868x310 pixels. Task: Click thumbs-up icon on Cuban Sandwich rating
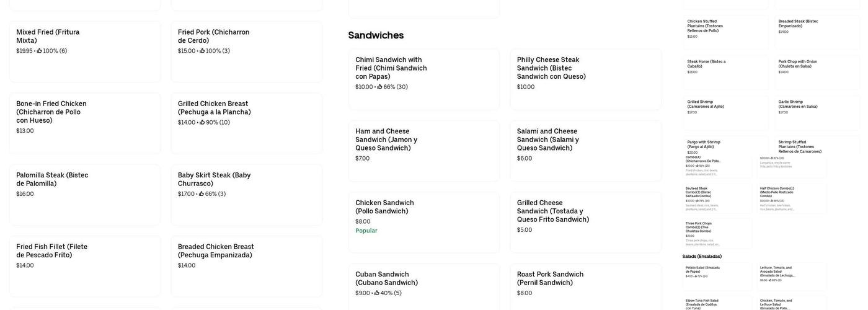pyautogui.click(x=377, y=293)
